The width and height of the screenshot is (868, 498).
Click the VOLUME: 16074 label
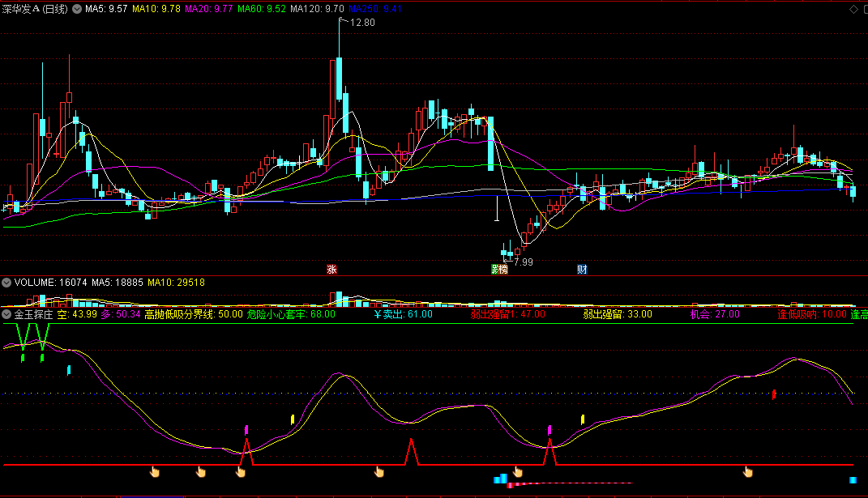pos(50,282)
